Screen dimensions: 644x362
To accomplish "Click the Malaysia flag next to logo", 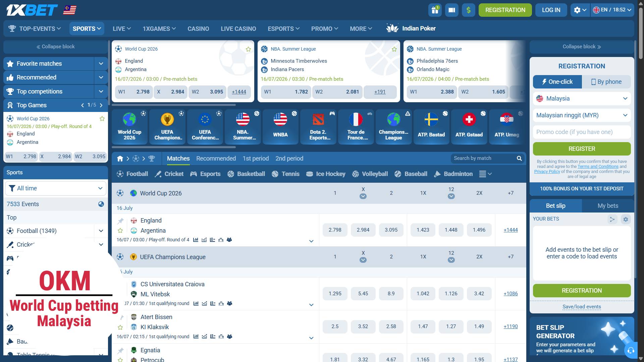I will (70, 10).
